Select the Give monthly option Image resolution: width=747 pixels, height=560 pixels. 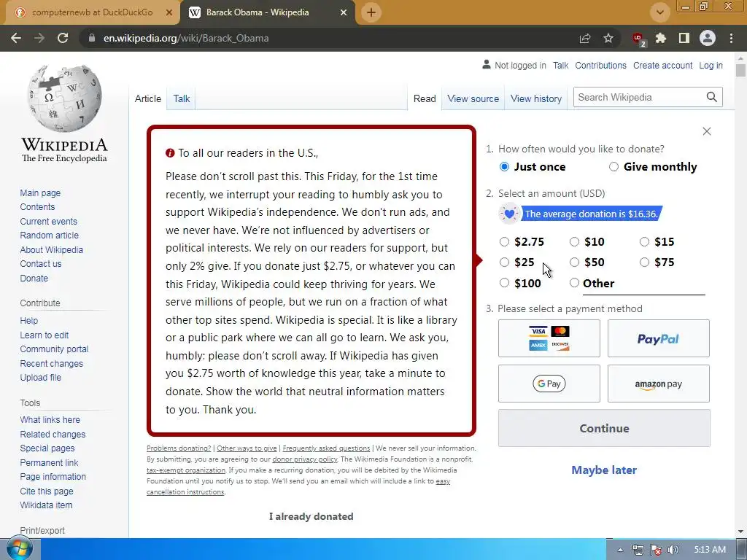click(x=614, y=167)
